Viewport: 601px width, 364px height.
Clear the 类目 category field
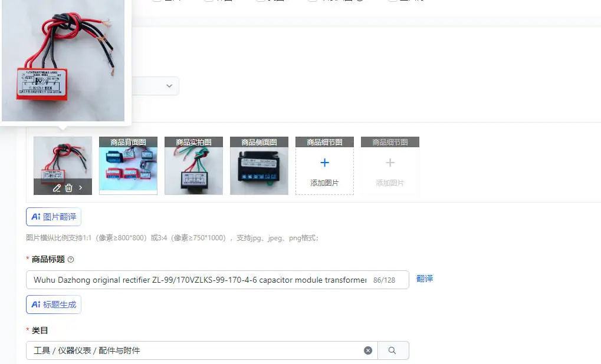[x=368, y=350]
